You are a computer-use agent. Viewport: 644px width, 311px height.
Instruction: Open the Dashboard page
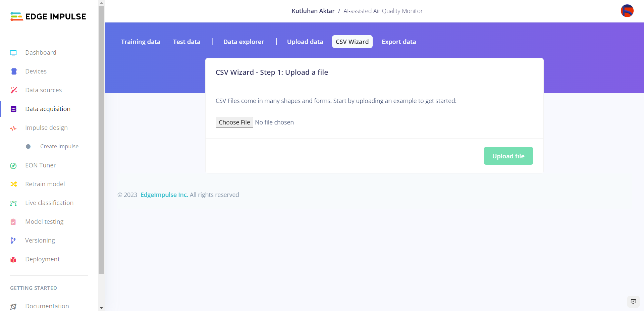click(x=41, y=53)
